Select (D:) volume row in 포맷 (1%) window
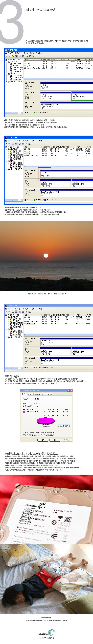 [28, 151]
